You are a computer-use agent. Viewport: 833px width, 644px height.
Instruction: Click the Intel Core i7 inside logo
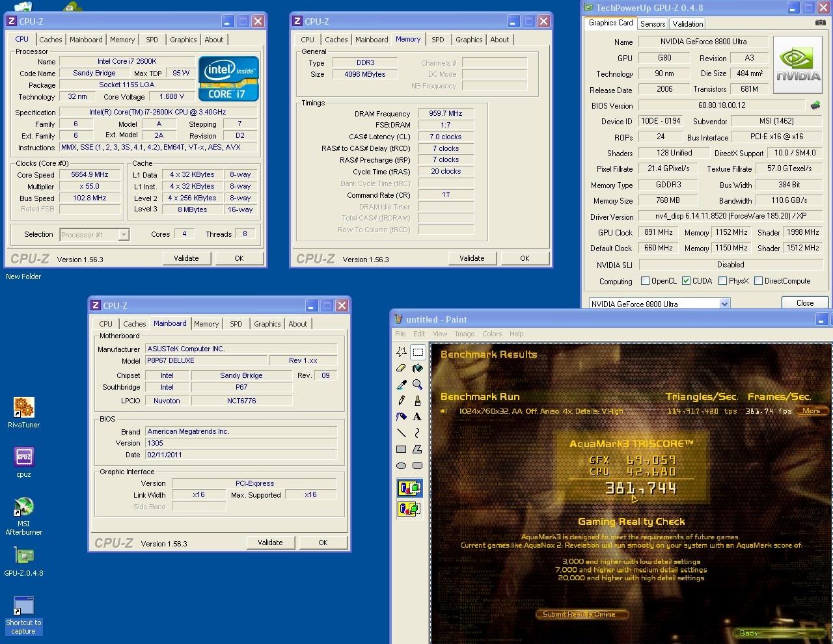229,79
